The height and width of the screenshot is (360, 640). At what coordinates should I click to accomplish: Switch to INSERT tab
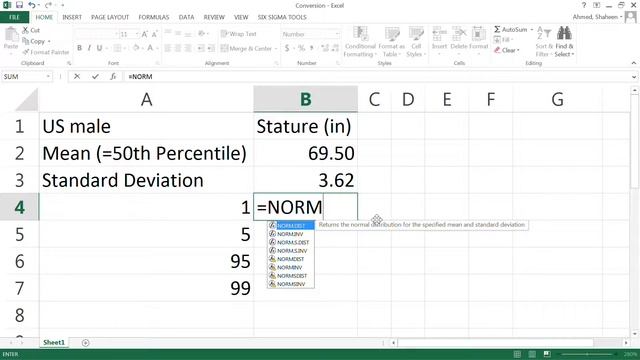72,17
